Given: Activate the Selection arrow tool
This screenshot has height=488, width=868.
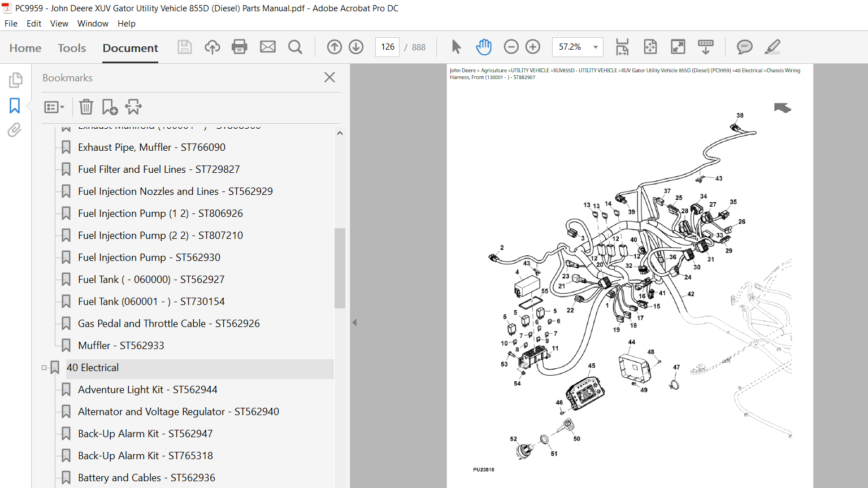Looking at the screenshot, I should pos(456,47).
